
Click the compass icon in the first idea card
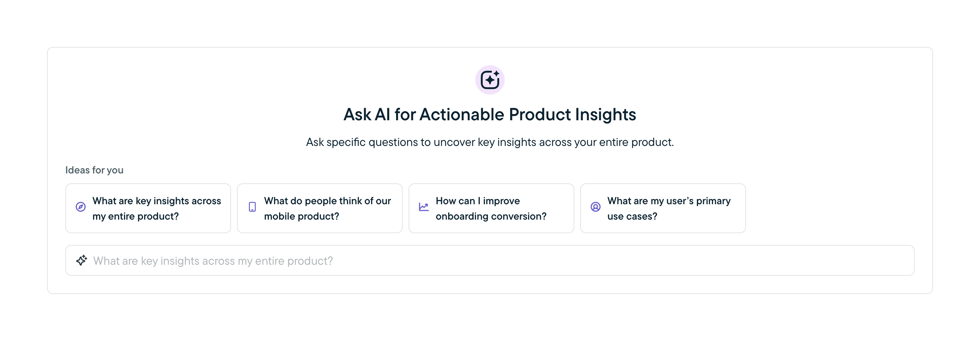pyautogui.click(x=81, y=207)
